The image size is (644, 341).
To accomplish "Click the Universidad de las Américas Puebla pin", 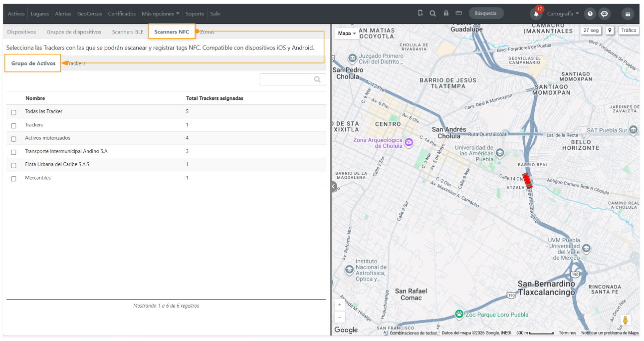I will tap(500, 153).
